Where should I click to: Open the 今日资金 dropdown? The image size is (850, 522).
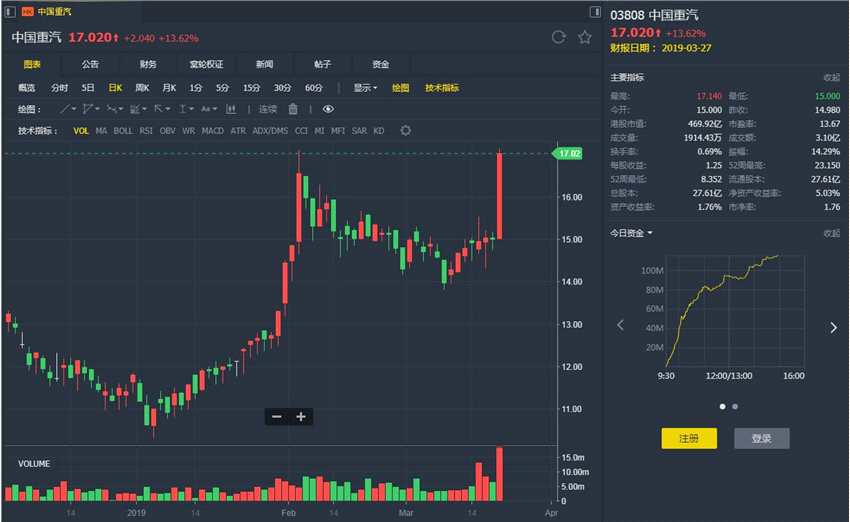632,233
